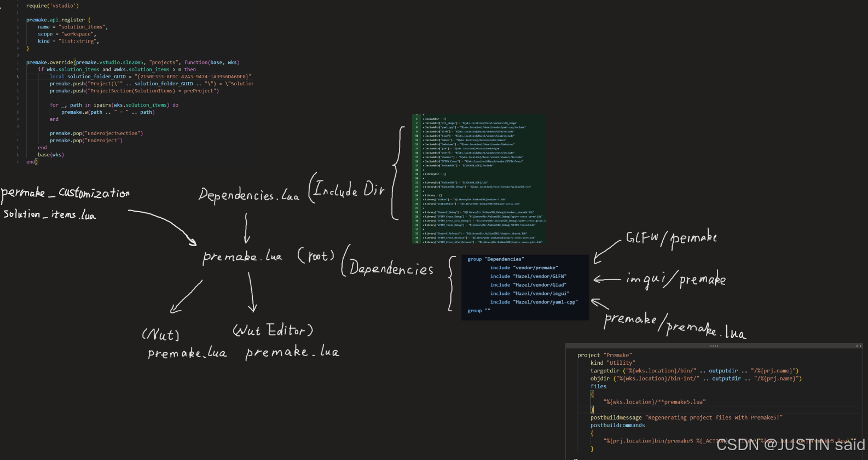Click the handwritten "Include Dir" text

[349, 190]
